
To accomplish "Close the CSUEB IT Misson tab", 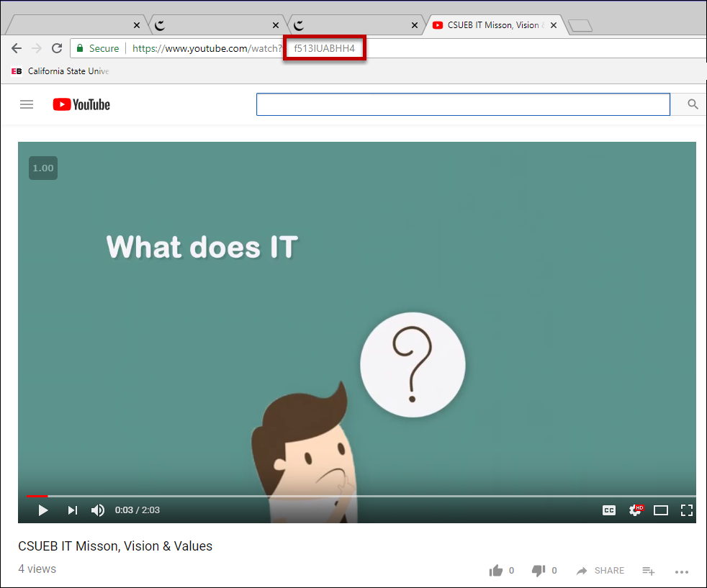I will 554,25.
